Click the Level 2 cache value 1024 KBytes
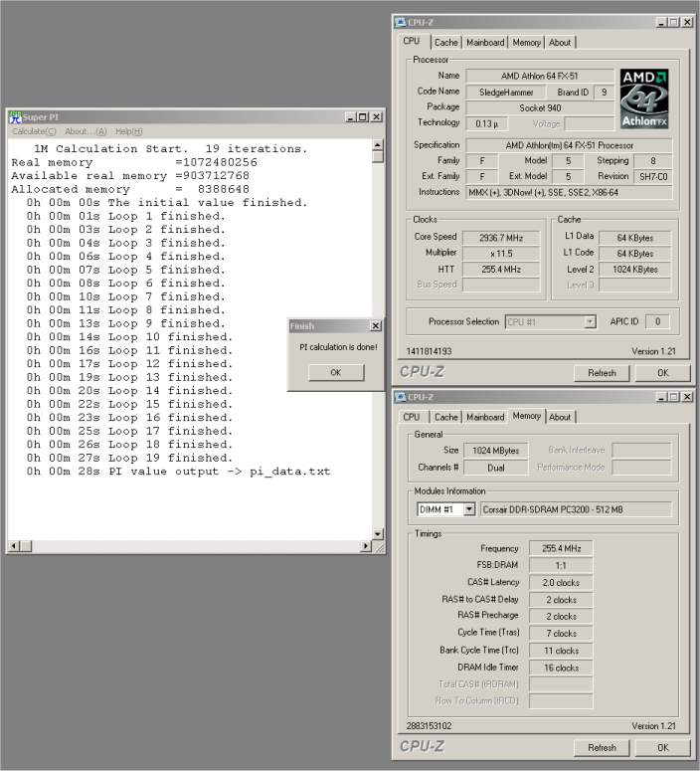 coord(634,270)
